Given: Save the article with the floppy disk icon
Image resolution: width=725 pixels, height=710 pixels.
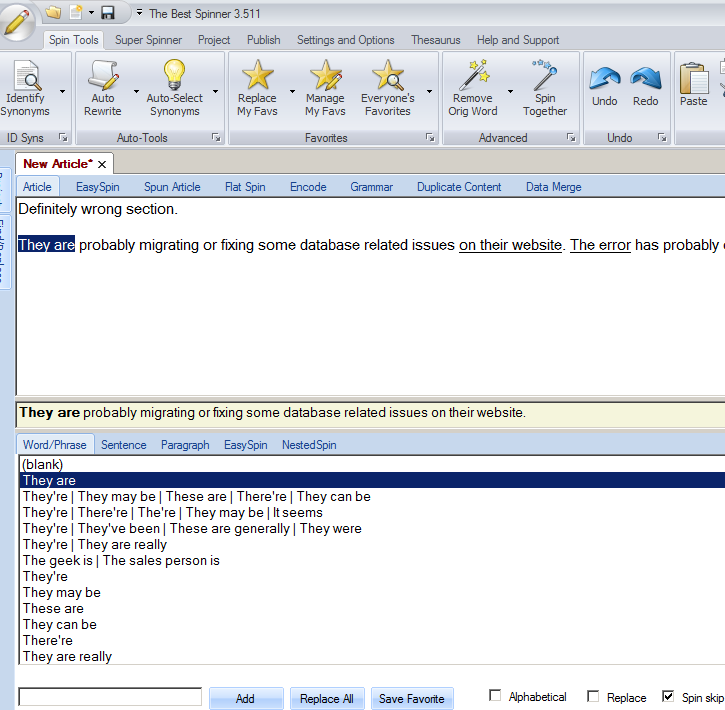Looking at the screenshot, I should [x=107, y=13].
